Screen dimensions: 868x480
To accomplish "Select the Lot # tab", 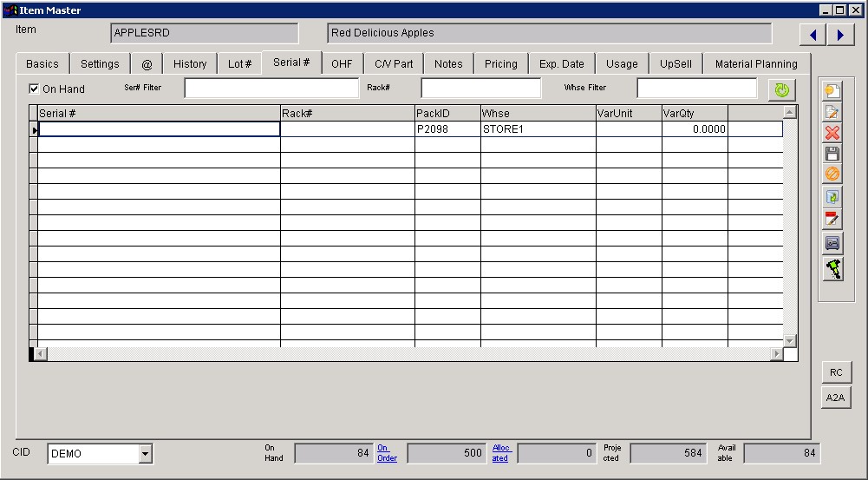I will point(239,63).
